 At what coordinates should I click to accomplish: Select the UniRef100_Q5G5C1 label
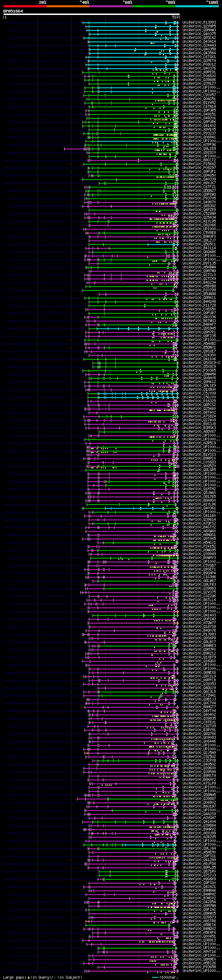pyautogui.click(x=199, y=244)
